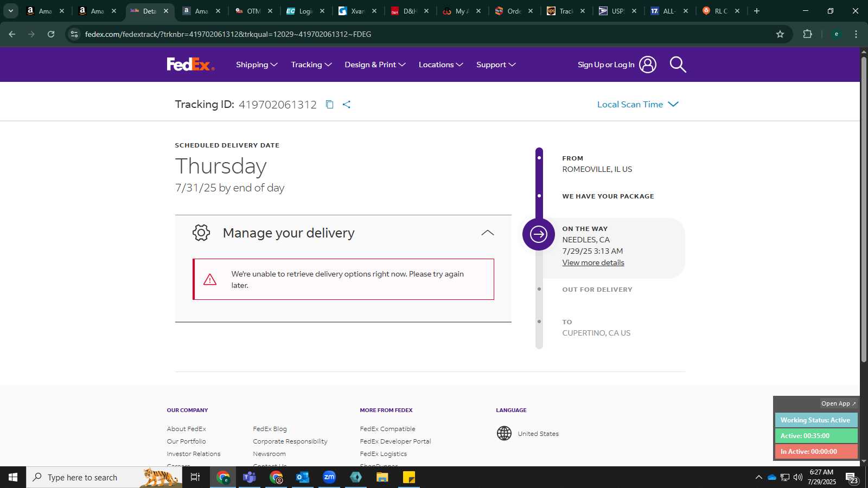Open Microsoft Teams from the taskbar

point(250,477)
